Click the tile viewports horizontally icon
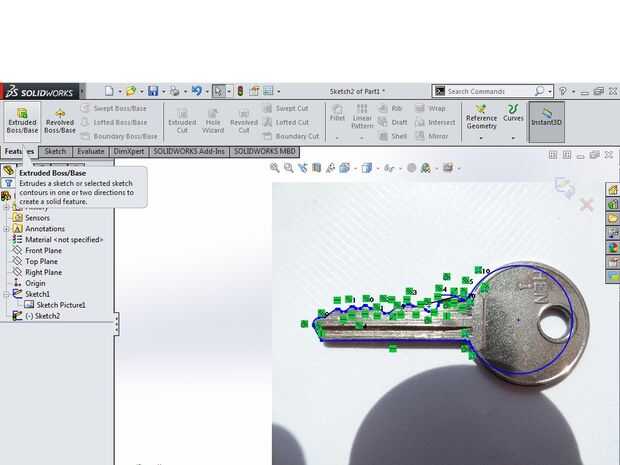 click(x=552, y=155)
